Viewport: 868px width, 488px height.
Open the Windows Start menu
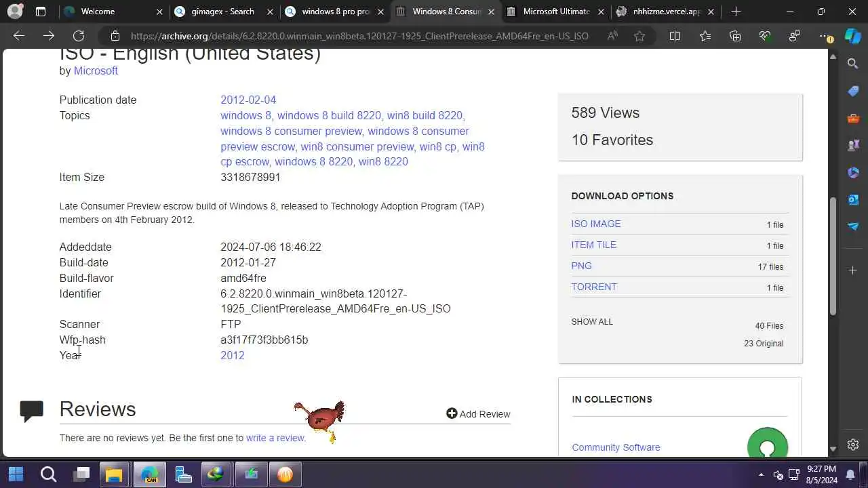(16, 474)
